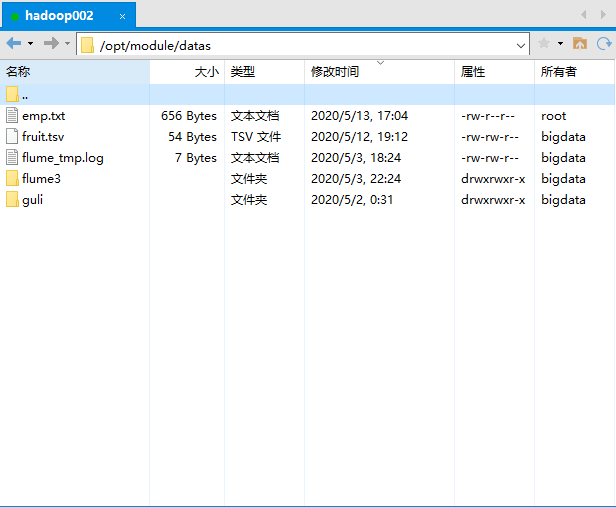Click the '2020/5/3, 22:24' date cell

356,179
